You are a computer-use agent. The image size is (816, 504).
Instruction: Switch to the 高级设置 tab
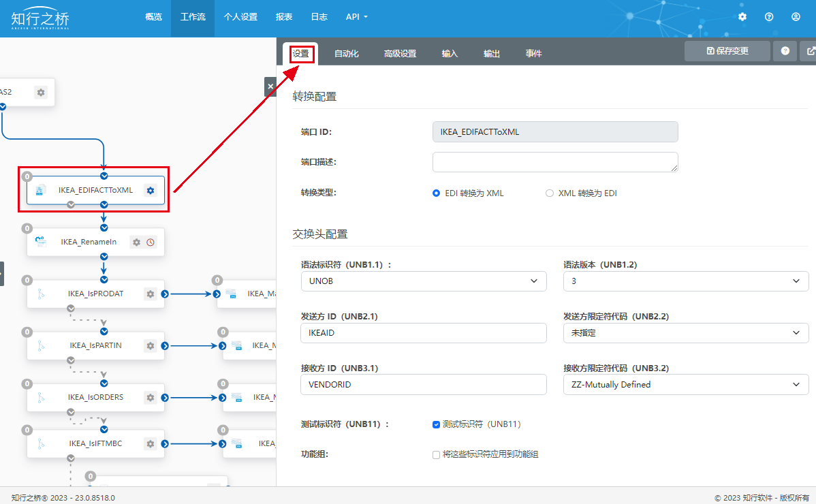400,54
